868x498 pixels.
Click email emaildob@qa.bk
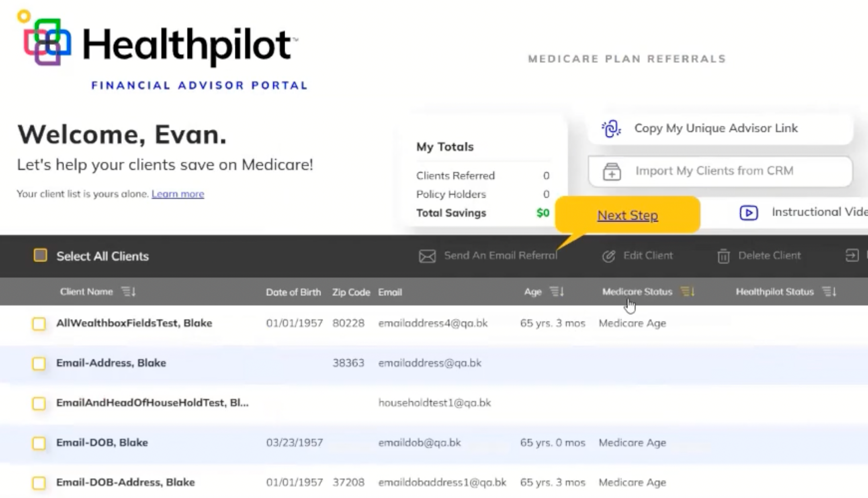pyautogui.click(x=419, y=443)
